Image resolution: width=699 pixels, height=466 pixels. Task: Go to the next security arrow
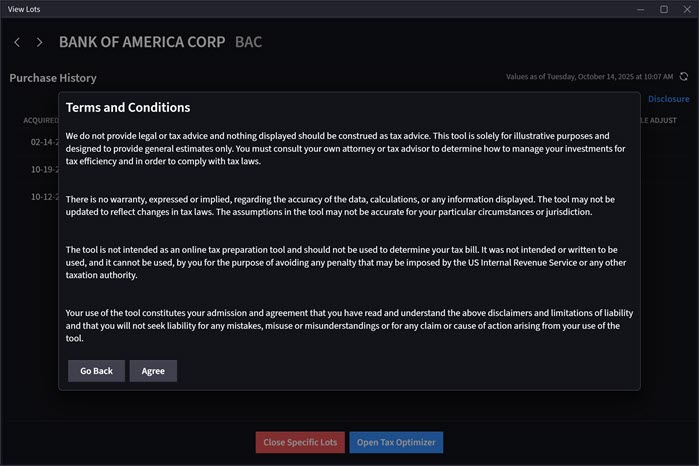coord(39,43)
